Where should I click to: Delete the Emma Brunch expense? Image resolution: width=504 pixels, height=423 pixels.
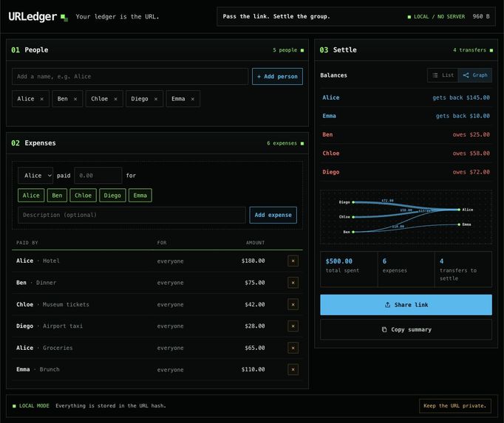click(x=293, y=369)
